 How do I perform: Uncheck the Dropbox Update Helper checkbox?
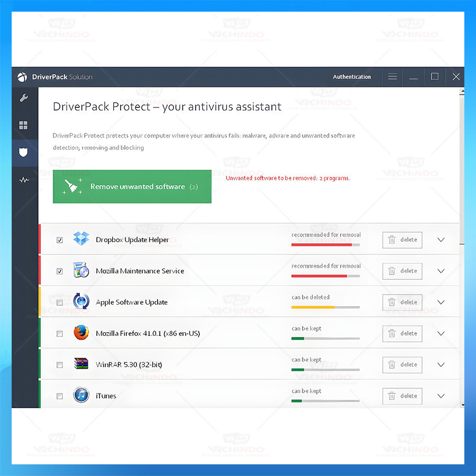(60, 240)
